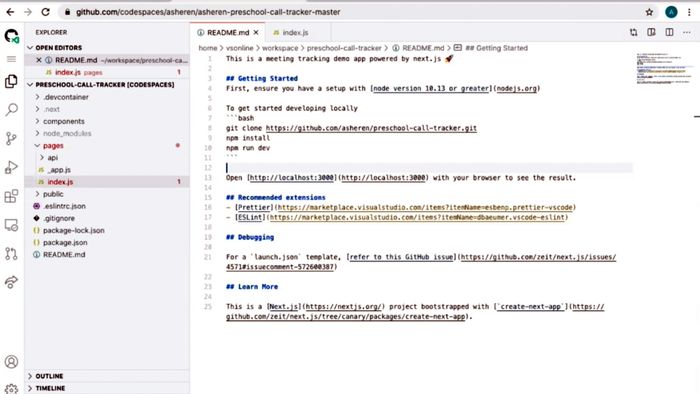The image size is (700, 394).
Task: Expand the node_modules folder
Action: tap(107, 133)
